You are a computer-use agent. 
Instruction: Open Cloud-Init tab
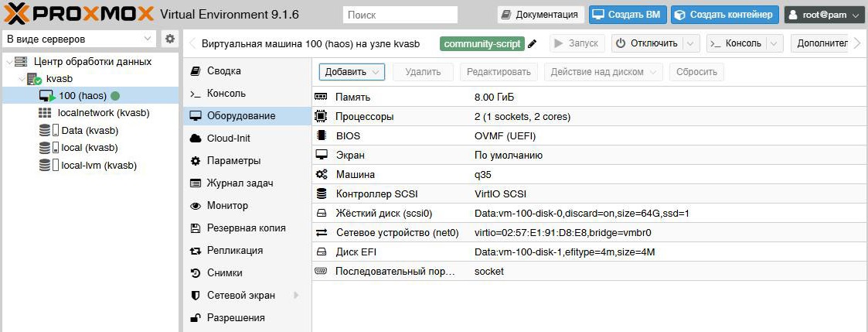247,138
